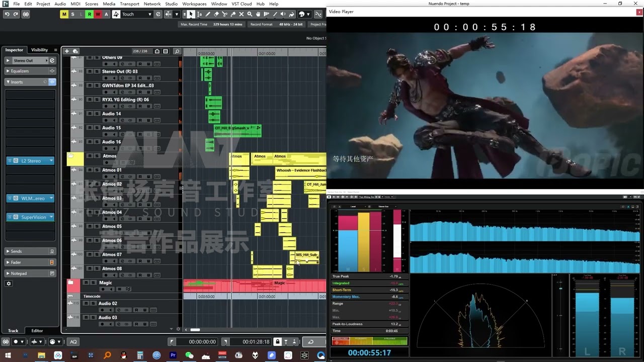This screenshot has width=644, height=362.
Task: Open the Windows Start menu
Action: 8,355
